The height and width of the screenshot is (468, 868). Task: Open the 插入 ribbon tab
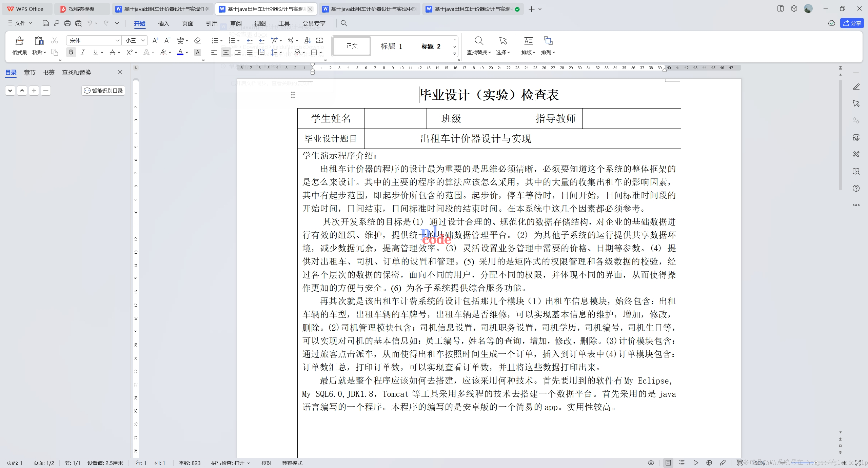tap(163, 23)
